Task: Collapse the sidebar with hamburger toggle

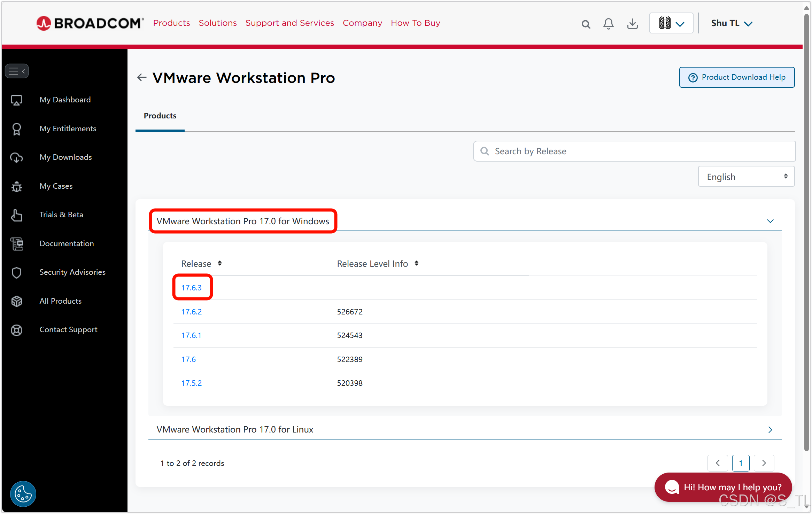Action: [x=17, y=71]
